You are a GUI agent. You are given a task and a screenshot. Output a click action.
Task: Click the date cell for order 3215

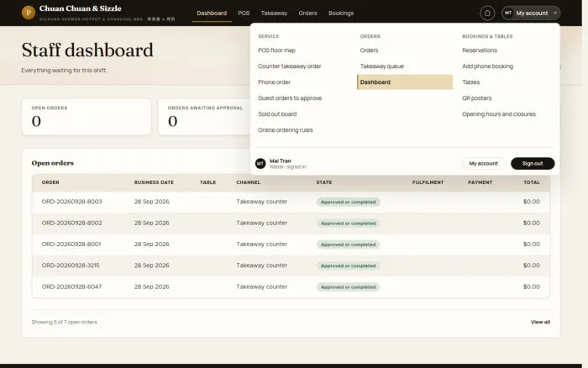point(151,265)
